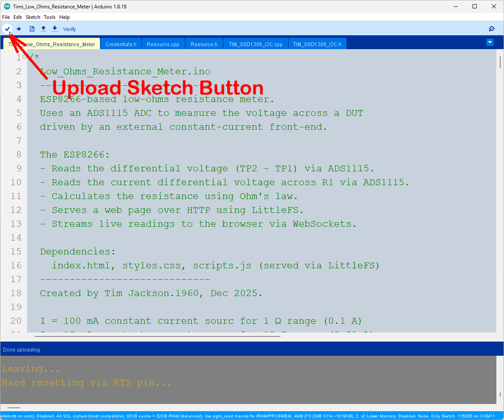Open the Sketch menu
Viewport: 504px width, 420px height.
click(x=33, y=17)
